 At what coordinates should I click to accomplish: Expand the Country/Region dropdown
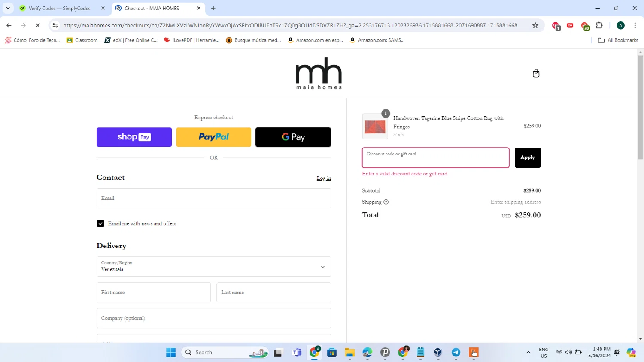coord(214,266)
